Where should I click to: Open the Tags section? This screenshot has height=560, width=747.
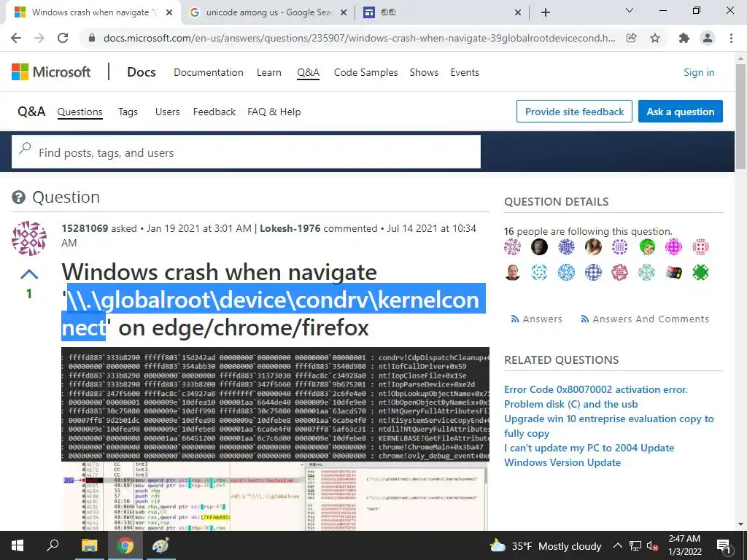point(128,112)
